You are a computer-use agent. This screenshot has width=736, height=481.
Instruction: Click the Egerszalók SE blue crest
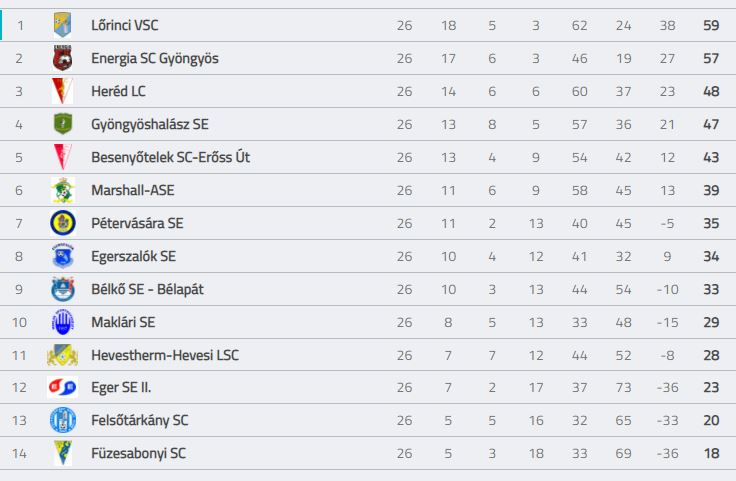coord(62,256)
